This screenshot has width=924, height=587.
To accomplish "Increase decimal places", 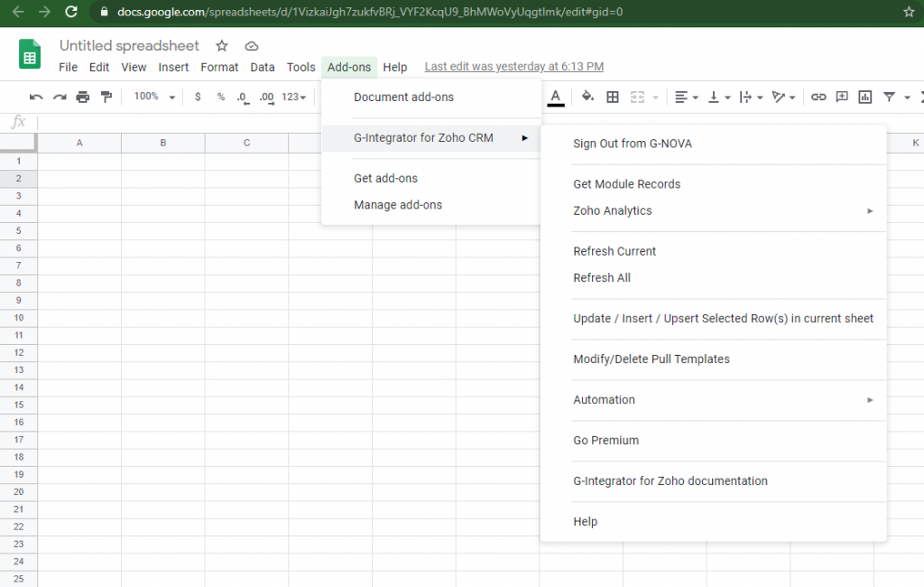I will tap(267, 98).
